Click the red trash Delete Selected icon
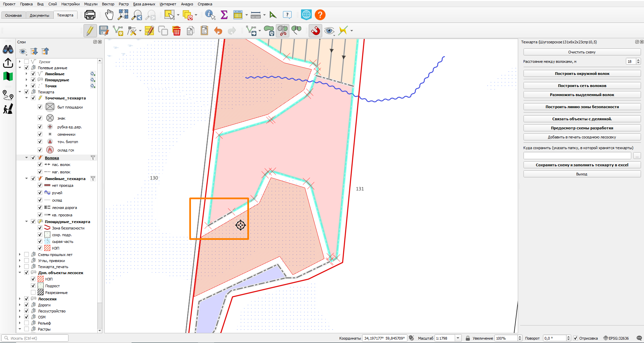 (177, 31)
